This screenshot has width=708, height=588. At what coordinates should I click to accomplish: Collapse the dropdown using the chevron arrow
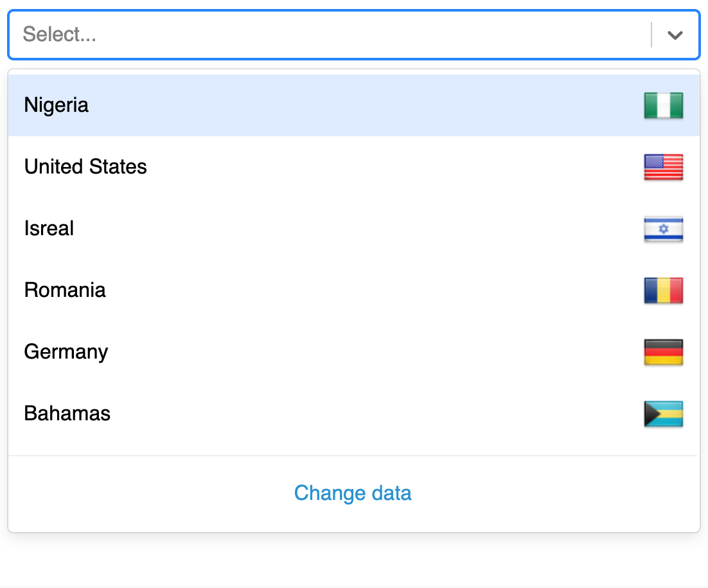click(675, 35)
